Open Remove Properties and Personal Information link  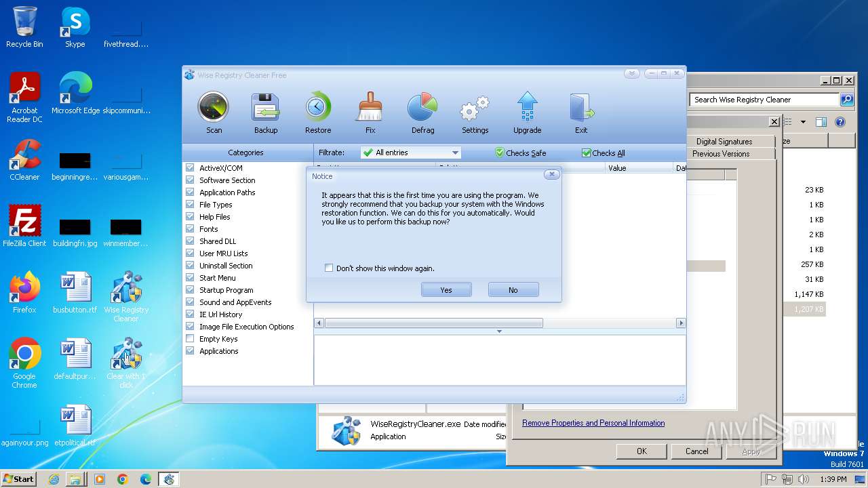(x=593, y=423)
